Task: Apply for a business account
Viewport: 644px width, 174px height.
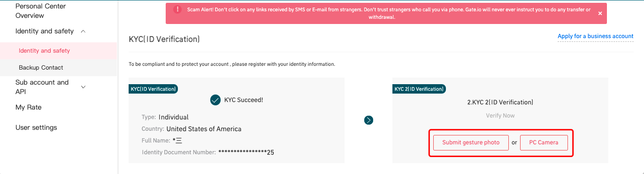Action: tap(596, 36)
